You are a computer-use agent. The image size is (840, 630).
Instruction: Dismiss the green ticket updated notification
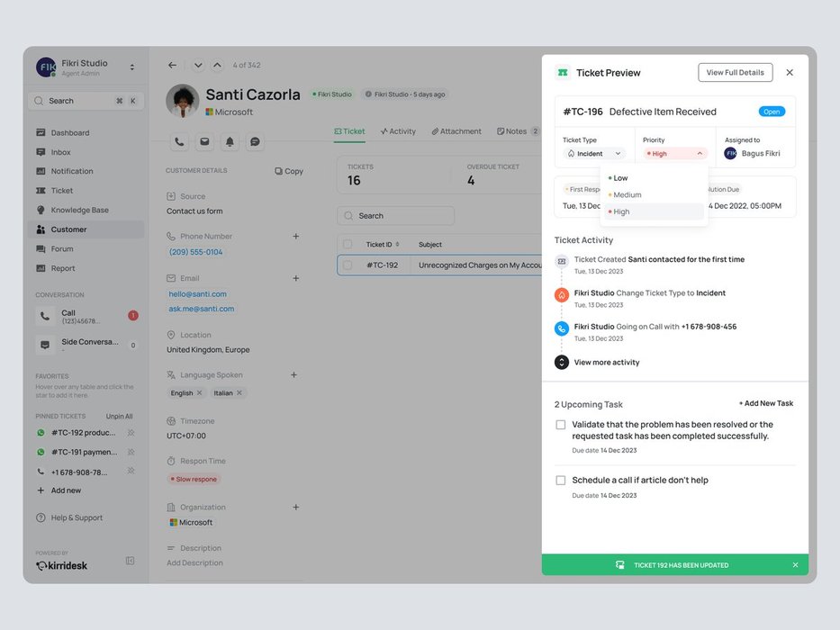795,565
